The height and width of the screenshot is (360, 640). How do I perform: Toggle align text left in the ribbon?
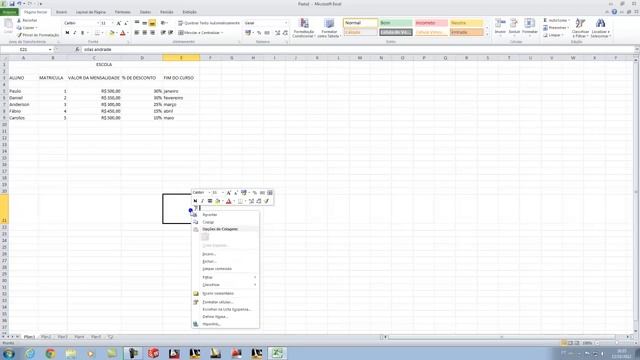(137, 33)
